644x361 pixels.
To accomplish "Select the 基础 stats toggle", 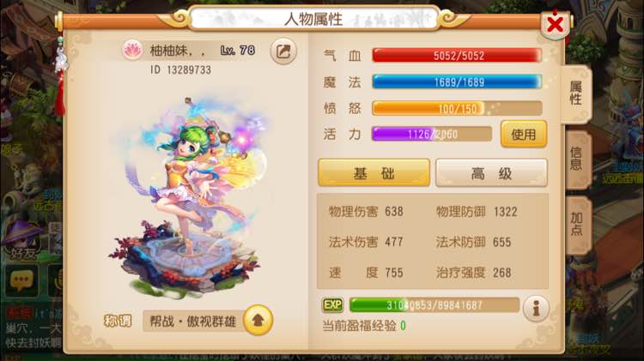I will click(x=374, y=173).
